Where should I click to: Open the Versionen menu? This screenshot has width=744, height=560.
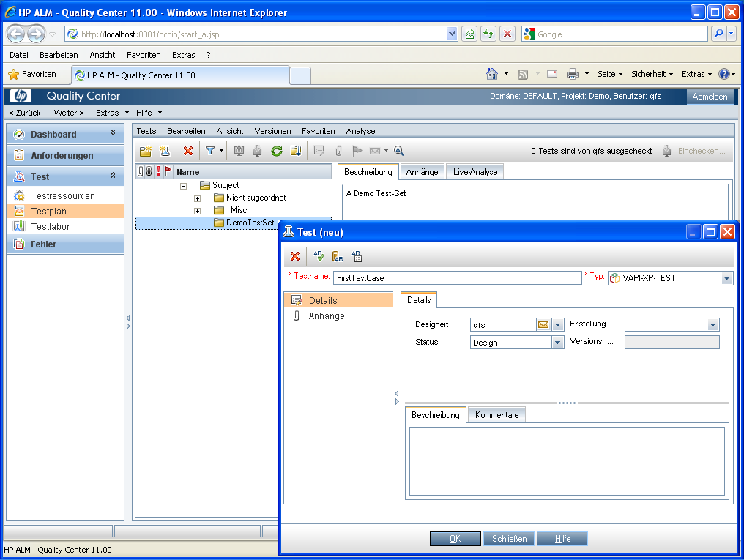point(272,131)
